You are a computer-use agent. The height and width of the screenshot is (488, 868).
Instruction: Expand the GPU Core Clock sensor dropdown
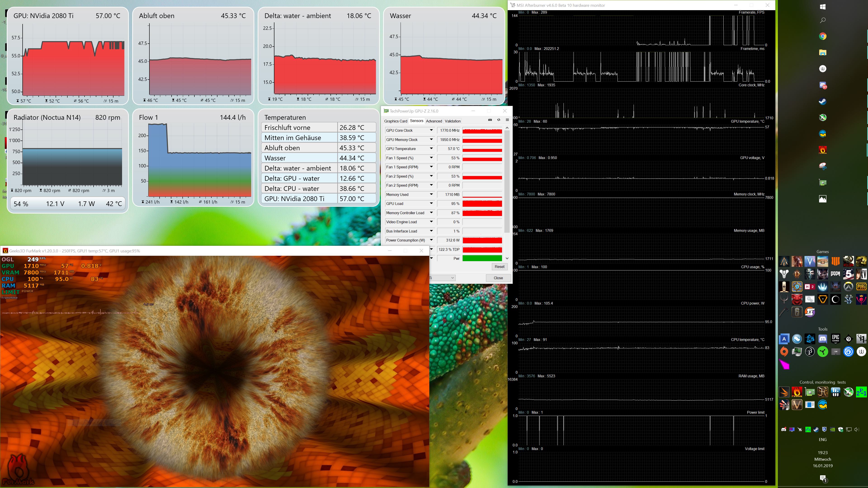click(431, 130)
